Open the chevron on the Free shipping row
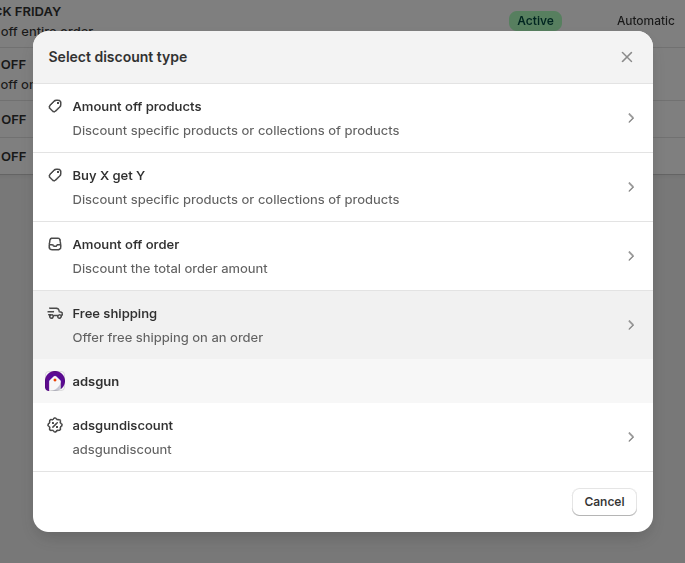Image resolution: width=685 pixels, height=563 pixels. coord(630,325)
